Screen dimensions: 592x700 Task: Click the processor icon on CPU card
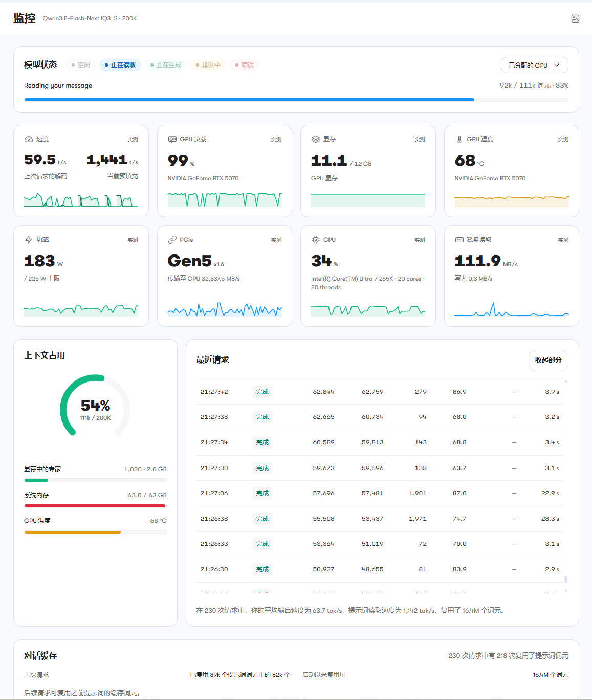click(x=316, y=240)
